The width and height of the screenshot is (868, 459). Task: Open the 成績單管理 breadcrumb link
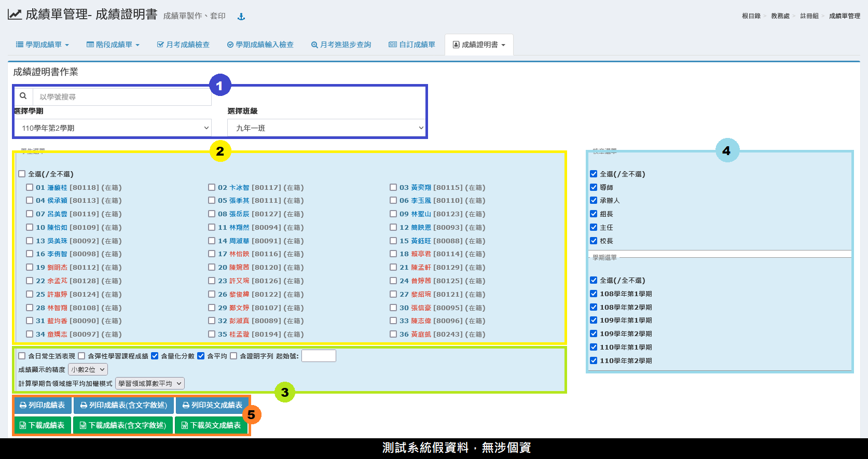coord(844,16)
